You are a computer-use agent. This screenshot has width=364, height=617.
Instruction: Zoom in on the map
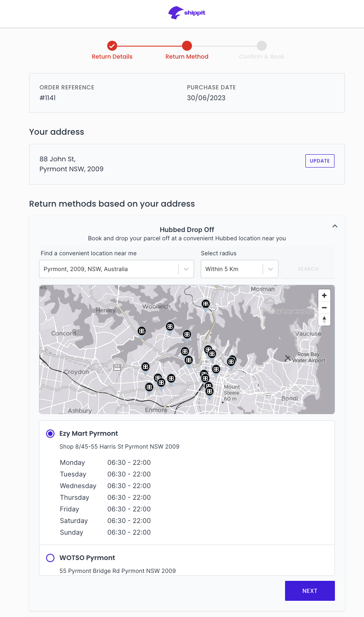[324, 296]
